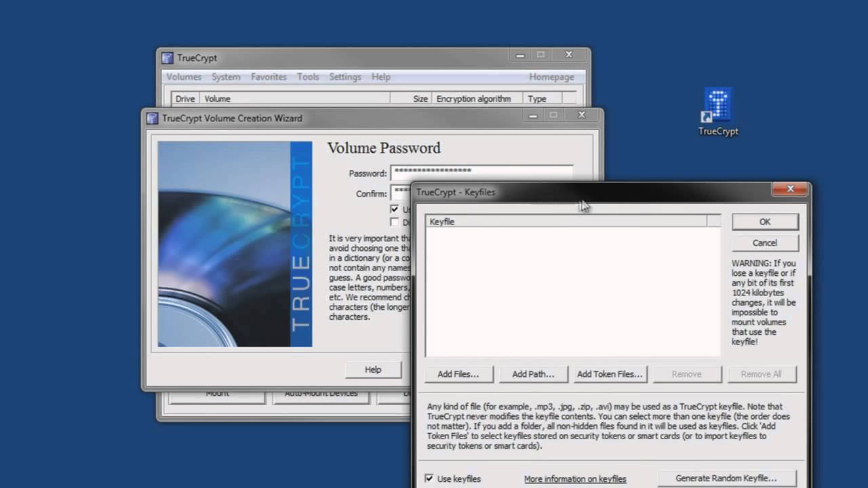The width and height of the screenshot is (868, 488).
Task: Click the Remove button in Keyfiles dialog
Action: point(686,374)
